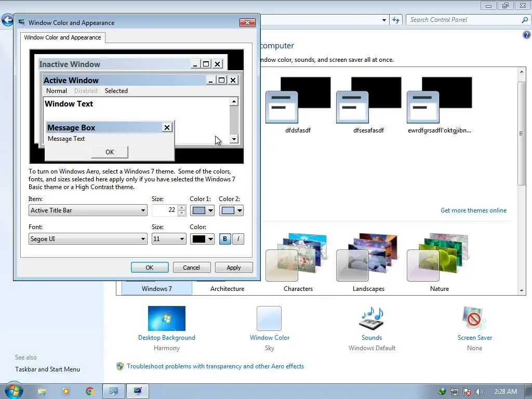Image resolution: width=532 pixels, height=399 pixels.
Task: Click preview scrollbar down arrow
Action: [234, 139]
